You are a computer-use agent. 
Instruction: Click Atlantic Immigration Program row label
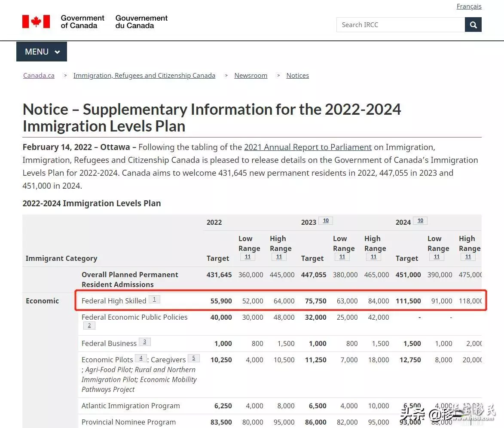point(131,406)
